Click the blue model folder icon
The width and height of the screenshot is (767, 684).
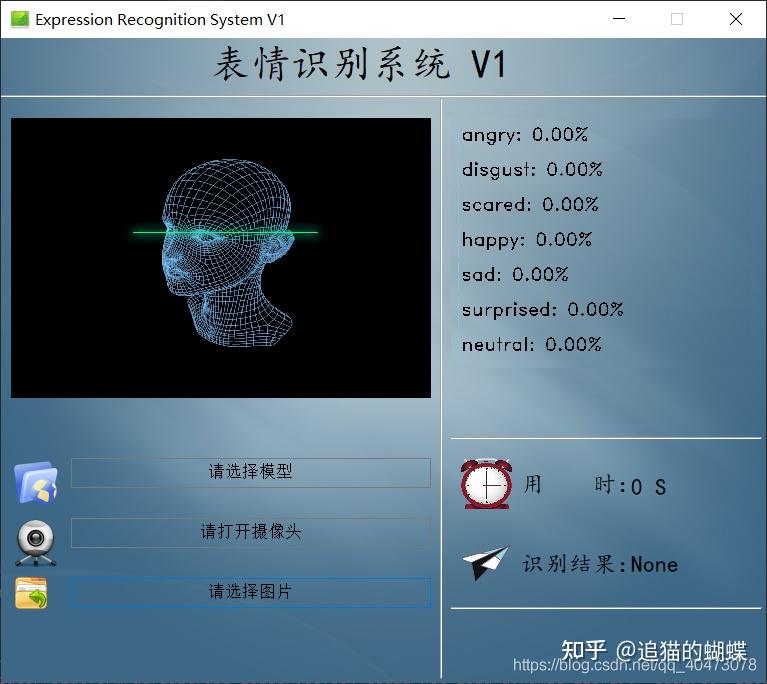(x=36, y=482)
